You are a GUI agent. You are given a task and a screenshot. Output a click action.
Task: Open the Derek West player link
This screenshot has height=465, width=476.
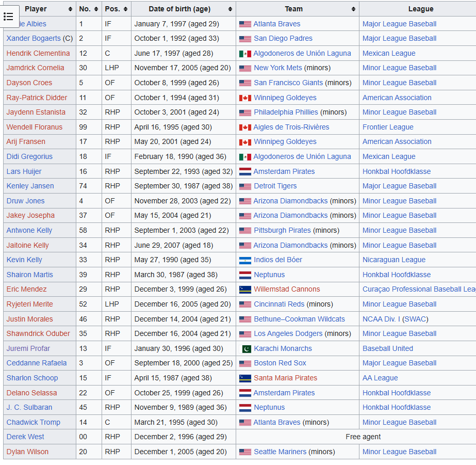[x=25, y=437]
